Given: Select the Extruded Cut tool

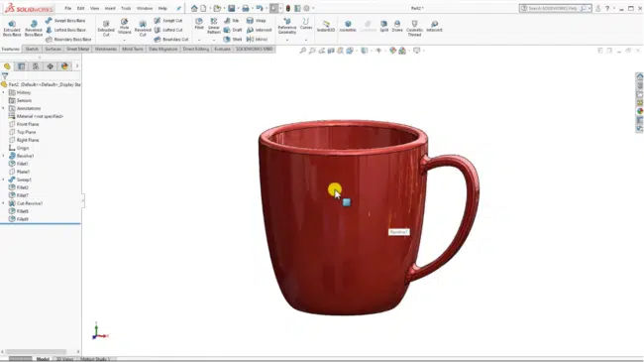Looking at the screenshot, I should pos(106,29).
